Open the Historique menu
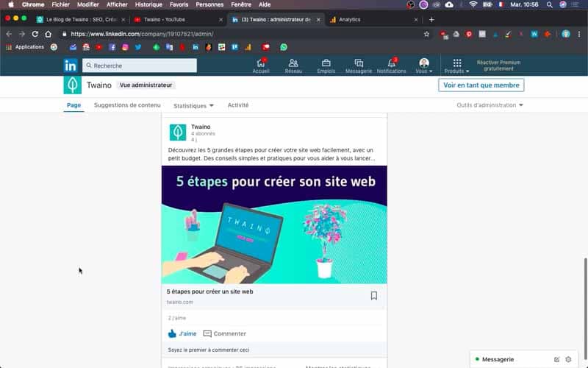The image size is (588, 368). (148, 4)
